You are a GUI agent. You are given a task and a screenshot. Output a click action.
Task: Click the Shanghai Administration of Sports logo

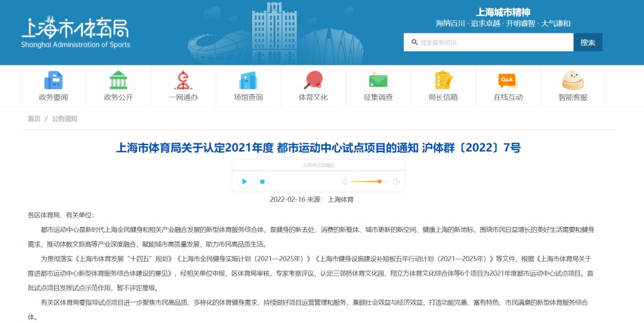(x=76, y=32)
